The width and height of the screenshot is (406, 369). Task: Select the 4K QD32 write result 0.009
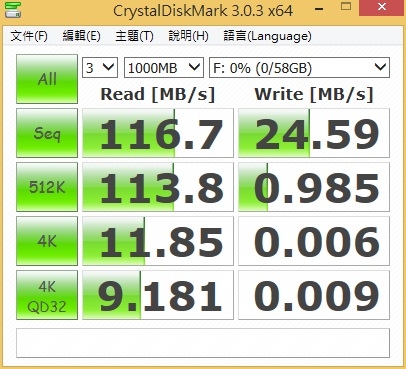314,295
